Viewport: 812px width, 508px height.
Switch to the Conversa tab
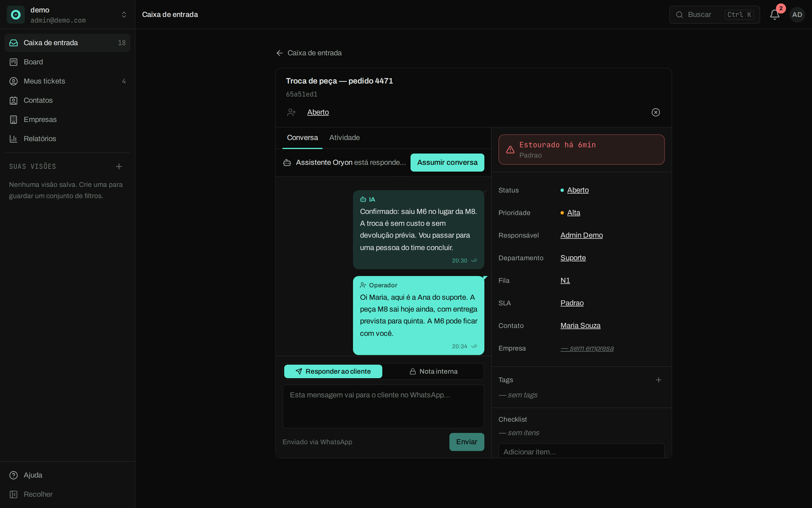302,137
